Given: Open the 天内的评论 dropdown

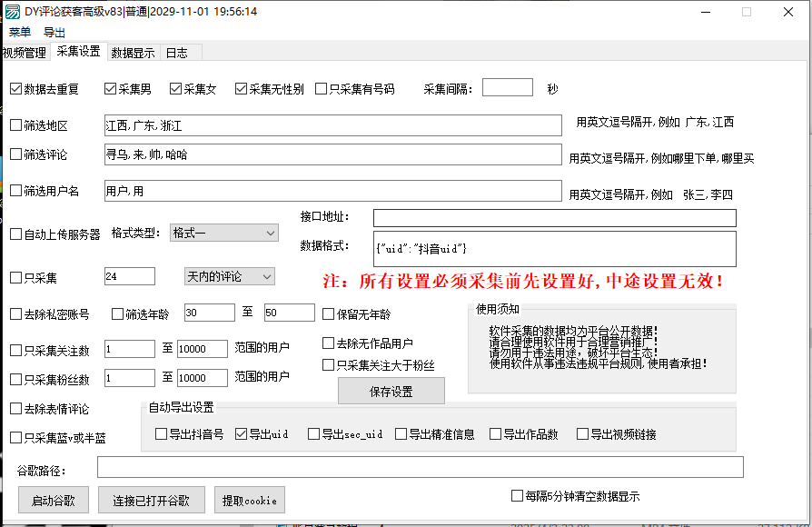Looking at the screenshot, I should pos(230,277).
